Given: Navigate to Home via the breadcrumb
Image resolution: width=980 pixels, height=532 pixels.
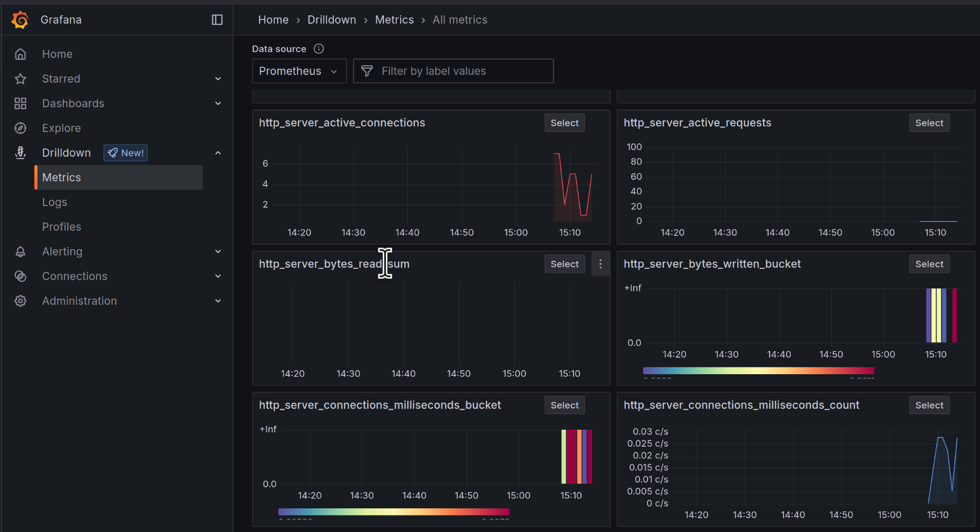Looking at the screenshot, I should 273,20.
